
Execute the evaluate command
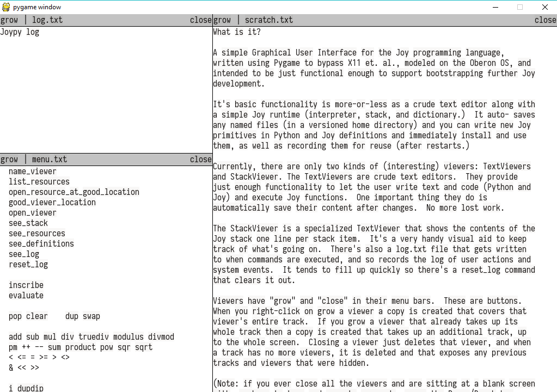click(x=25, y=295)
